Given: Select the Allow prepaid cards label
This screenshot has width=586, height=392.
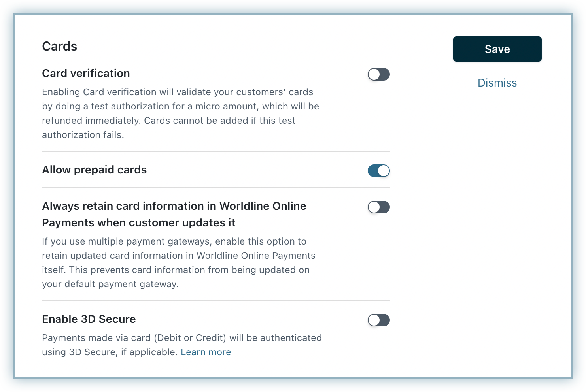Looking at the screenshot, I should tap(94, 170).
